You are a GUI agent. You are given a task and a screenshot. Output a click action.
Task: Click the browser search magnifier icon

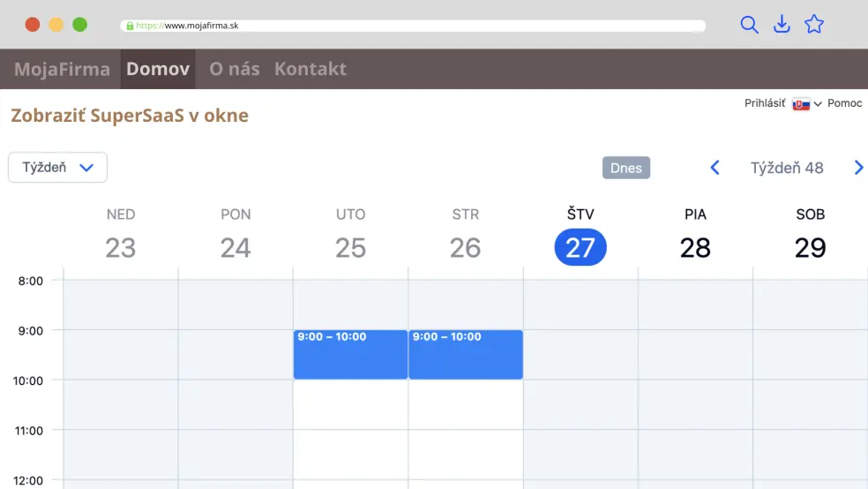(x=749, y=25)
